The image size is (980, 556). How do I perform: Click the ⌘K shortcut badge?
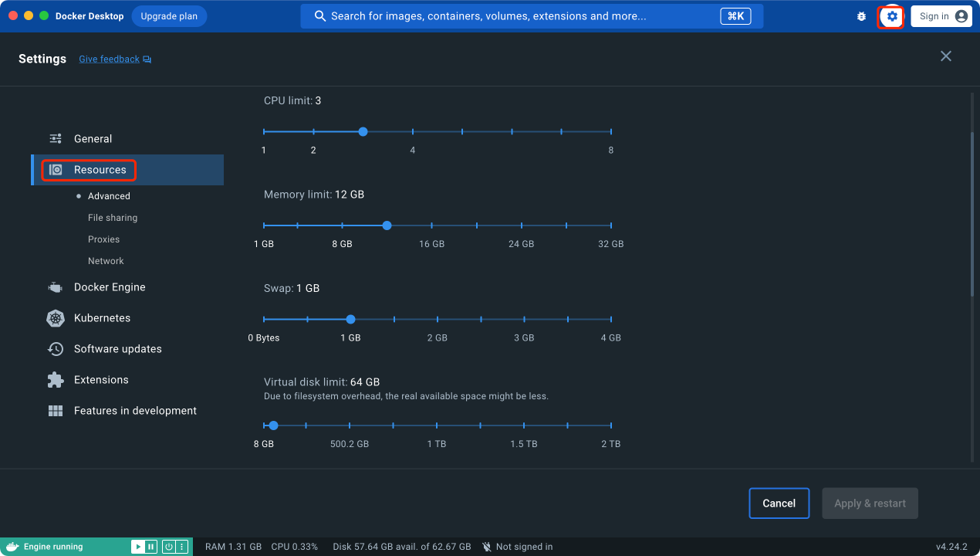(735, 16)
